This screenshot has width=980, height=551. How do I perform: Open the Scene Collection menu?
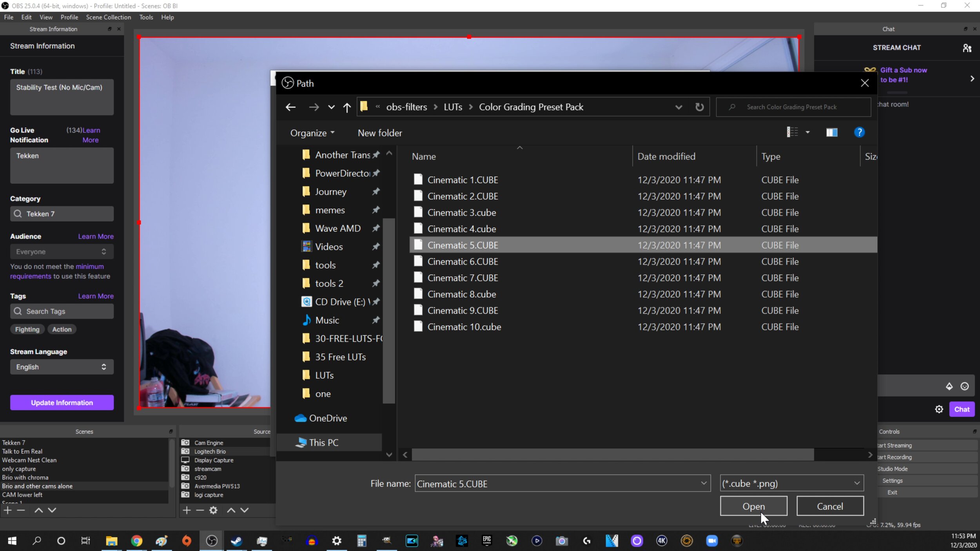pyautogui.click(x=108, y=17)
